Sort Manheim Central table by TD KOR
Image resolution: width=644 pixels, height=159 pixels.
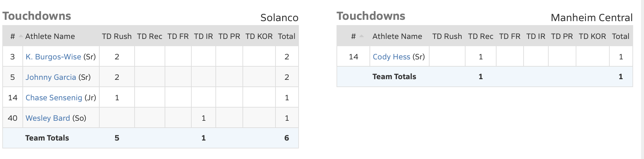[592, 36]
